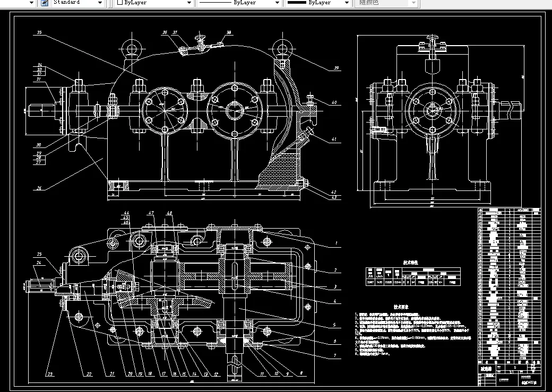The image size is (552, 392).
Task: Select part callout number 3
Action: 335,287
